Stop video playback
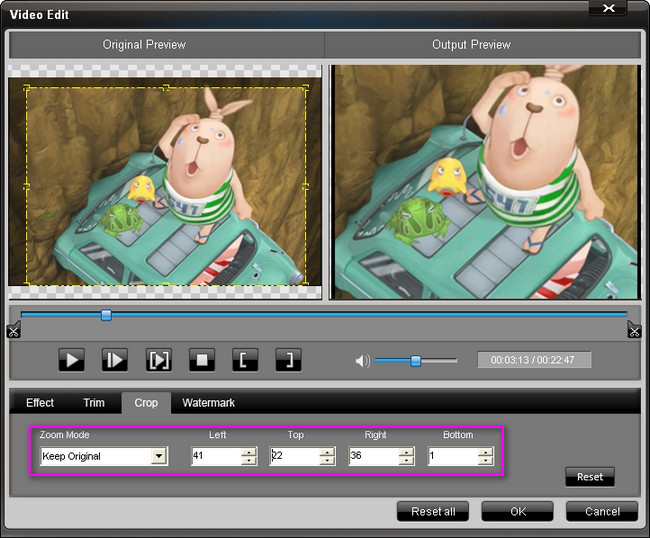This screenshot has height=538, width=650. pos(202,360)
